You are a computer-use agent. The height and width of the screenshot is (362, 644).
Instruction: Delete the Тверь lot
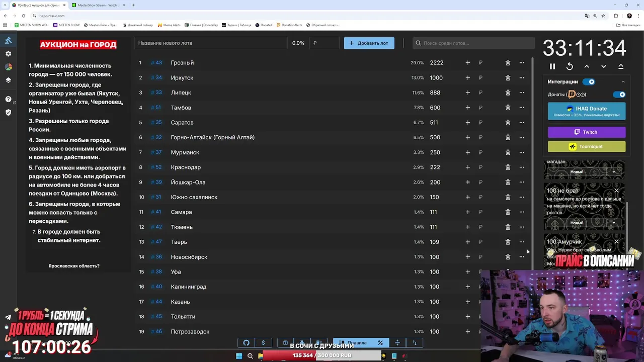tap(508, 242)
